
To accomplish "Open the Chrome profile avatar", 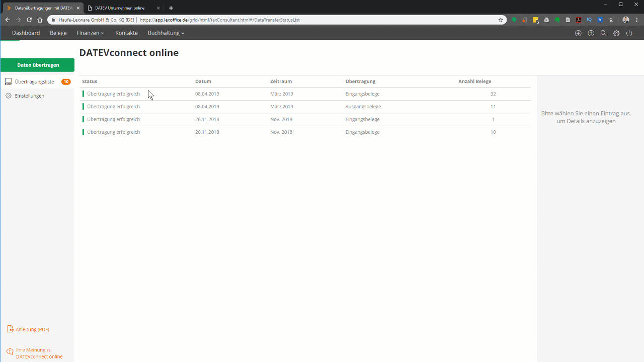I will 626,20.
